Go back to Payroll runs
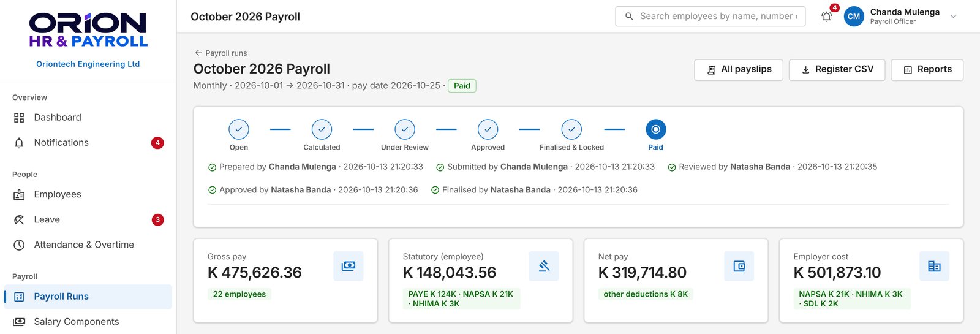 (x=221, y=53)
